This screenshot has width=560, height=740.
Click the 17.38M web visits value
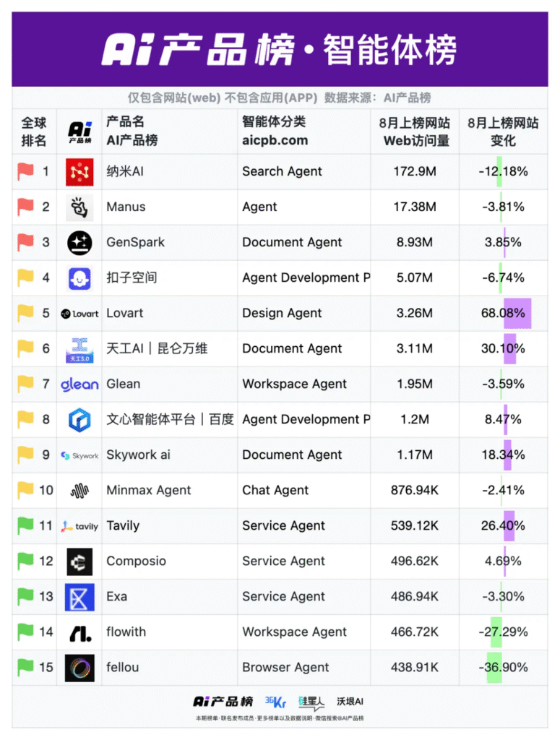click(415, 207)
